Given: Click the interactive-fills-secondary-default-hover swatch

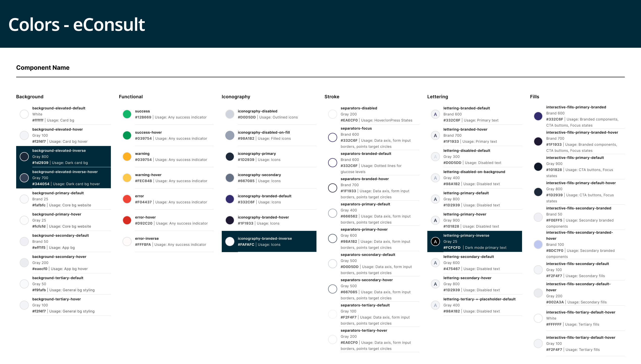Looking at the screenshot, I should [538, 293].
